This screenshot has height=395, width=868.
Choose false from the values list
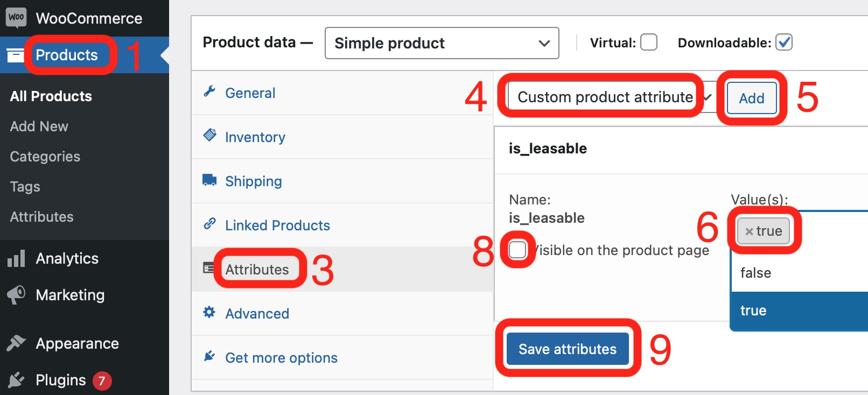755,273
